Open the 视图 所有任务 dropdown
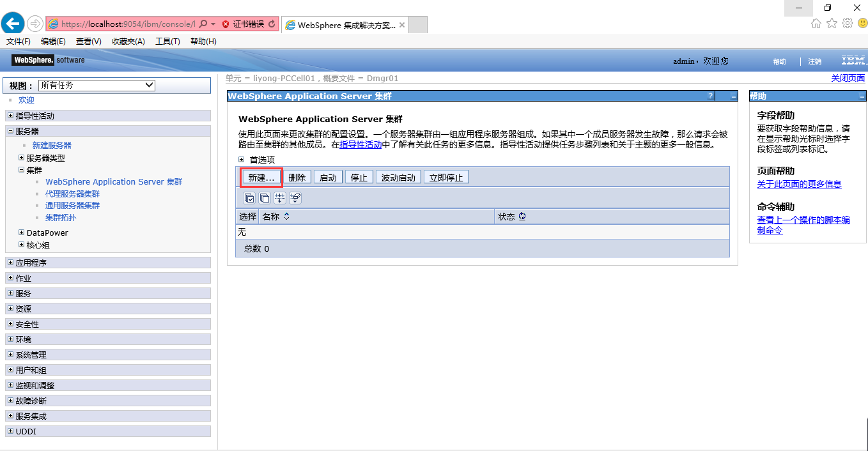Viewport: 868px width, 451px height. [97, 85]
